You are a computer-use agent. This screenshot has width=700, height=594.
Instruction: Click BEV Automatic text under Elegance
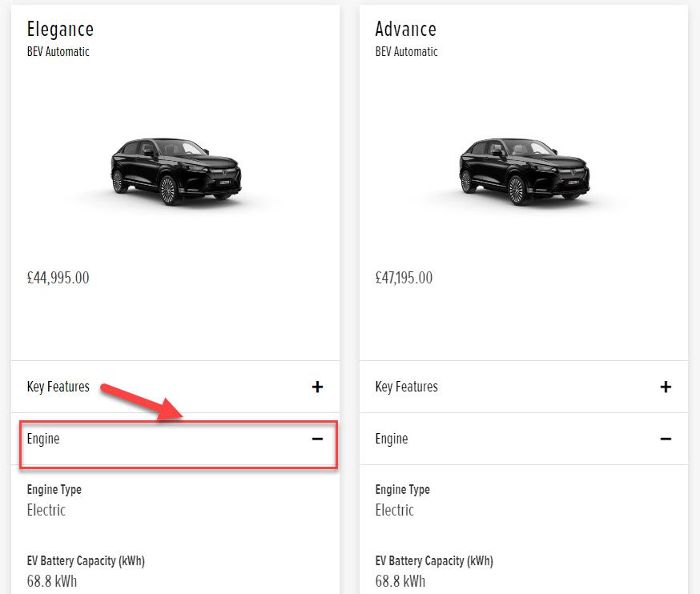pos(58,51)
